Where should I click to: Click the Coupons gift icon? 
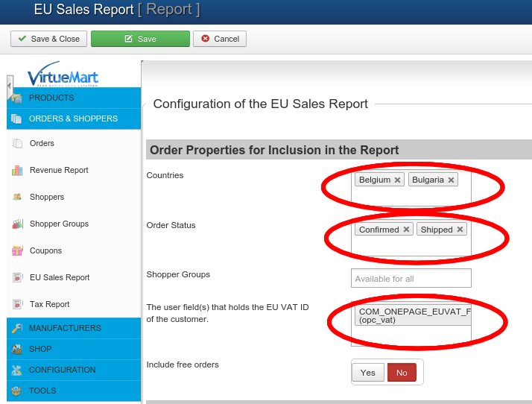tap(17, 251)
